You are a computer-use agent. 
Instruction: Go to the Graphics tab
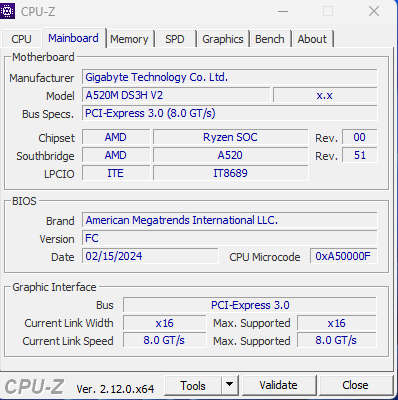[x=223, y=39]
